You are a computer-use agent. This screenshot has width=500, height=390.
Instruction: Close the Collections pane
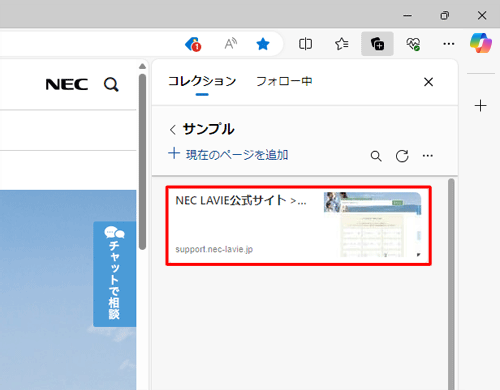pyautogui.click(x=428, y=82)
